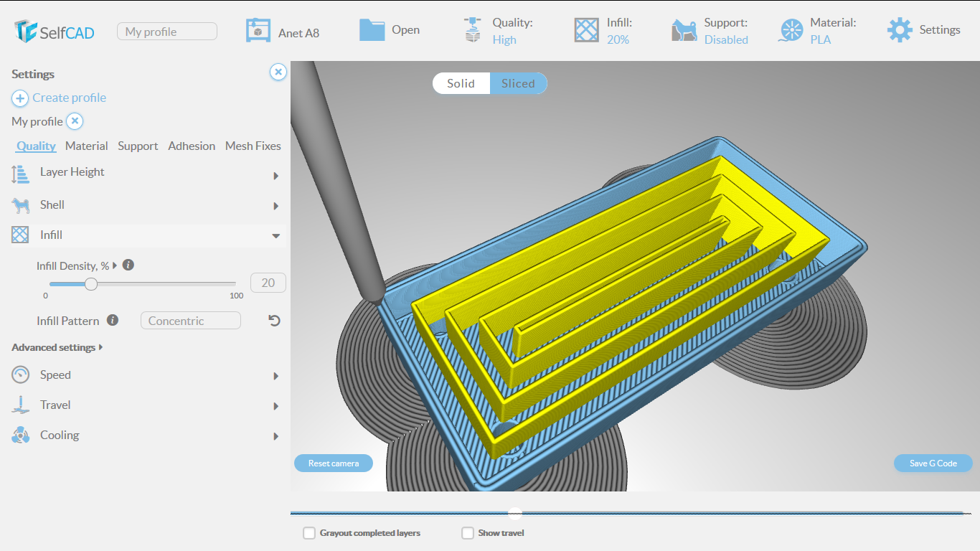Expand the Layer Height section arrow
980x551 pixels.
[276, 176]
